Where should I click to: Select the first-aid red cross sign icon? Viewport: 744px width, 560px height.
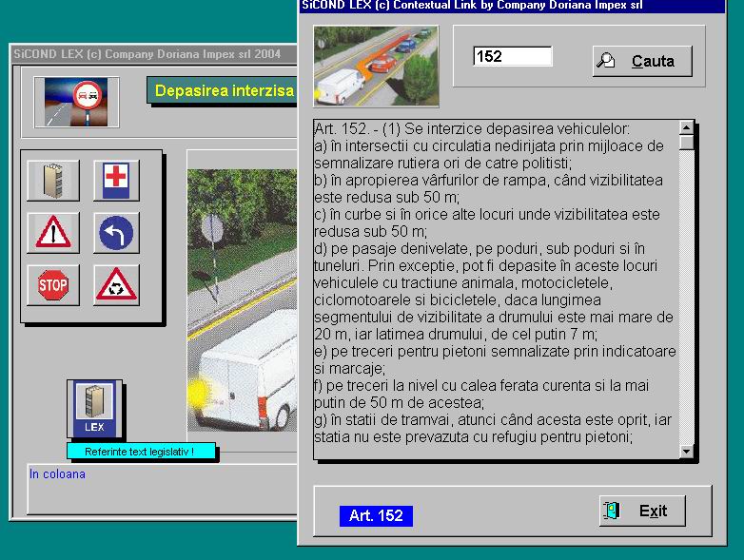116,181
